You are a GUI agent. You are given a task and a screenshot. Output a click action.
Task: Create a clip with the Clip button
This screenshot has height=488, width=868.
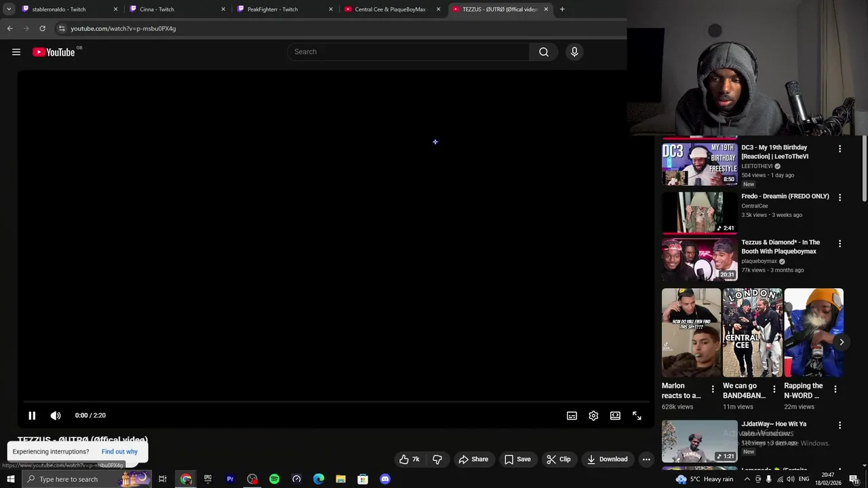tap(559, 460)
